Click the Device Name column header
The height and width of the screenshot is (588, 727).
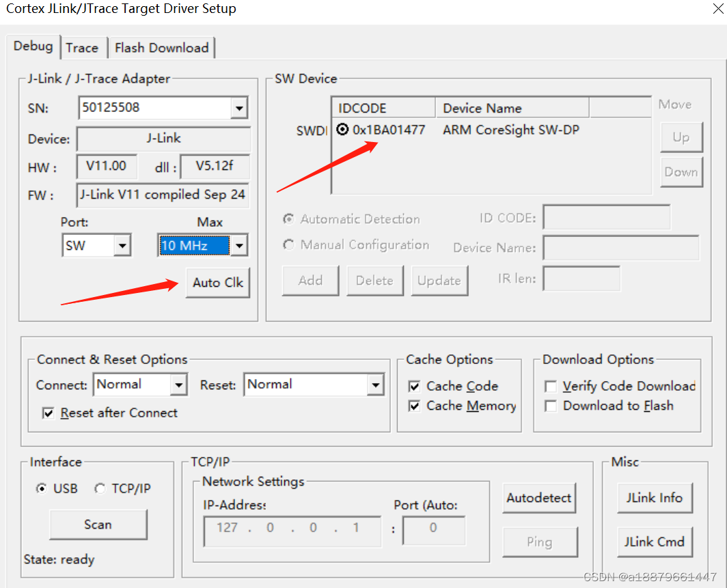coord(512,108)
